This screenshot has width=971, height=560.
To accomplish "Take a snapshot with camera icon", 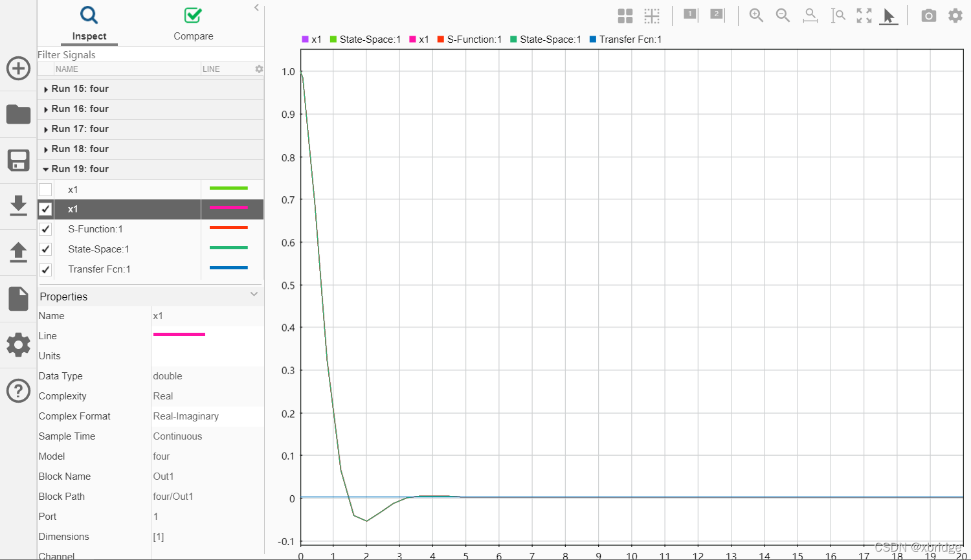I will click(929, 16).
